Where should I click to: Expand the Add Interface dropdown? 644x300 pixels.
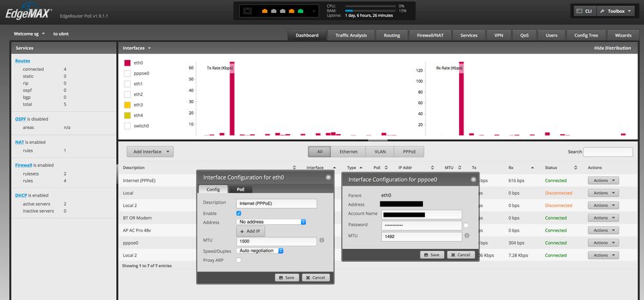pos(150,152)
